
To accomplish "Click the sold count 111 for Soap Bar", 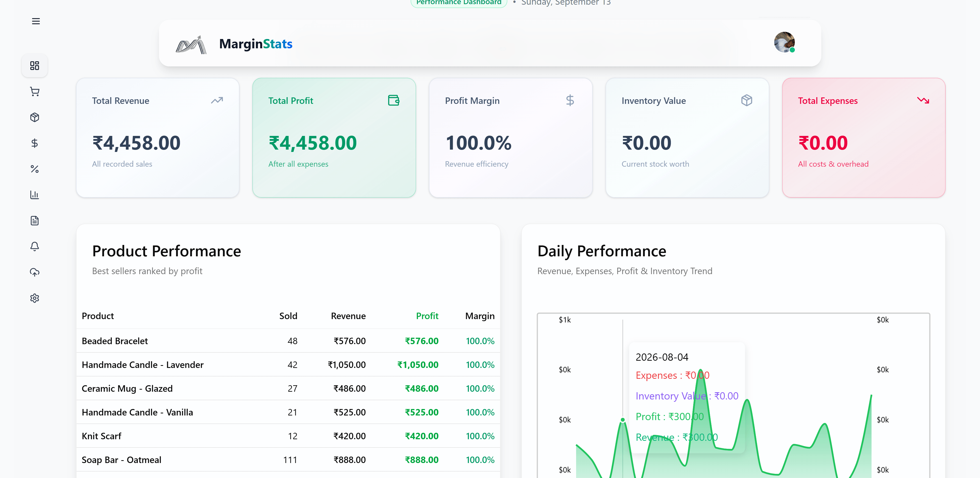I will (290, 460).
